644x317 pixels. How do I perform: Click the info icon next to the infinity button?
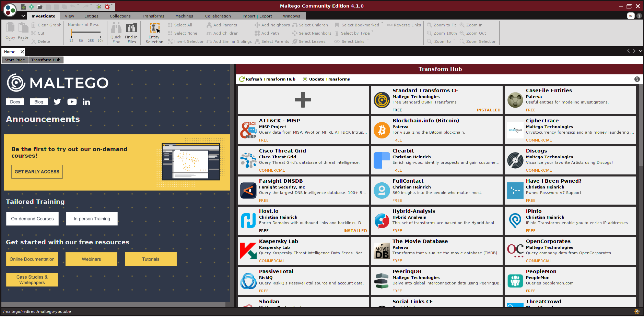(x=639, y=16)
